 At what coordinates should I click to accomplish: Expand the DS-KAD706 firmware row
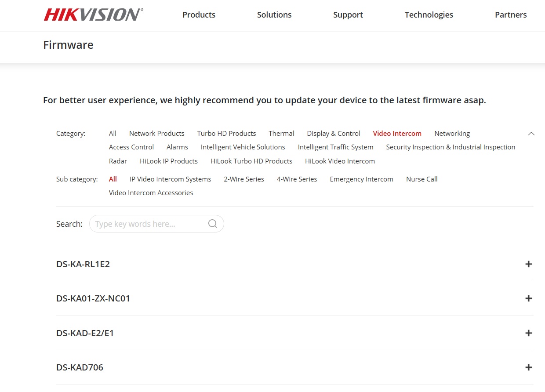[x=529, y=367]
